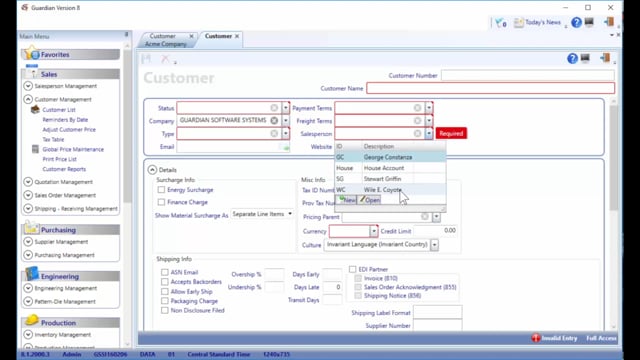Click the Credit Limit field
The height and width of the screenshot is (360, 640).
pyautogui.click(x=436, y=231)
